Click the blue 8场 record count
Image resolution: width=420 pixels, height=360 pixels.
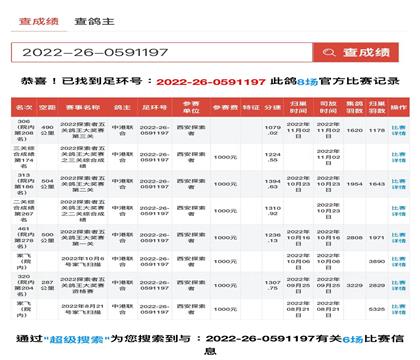click(x=307, y=81)
